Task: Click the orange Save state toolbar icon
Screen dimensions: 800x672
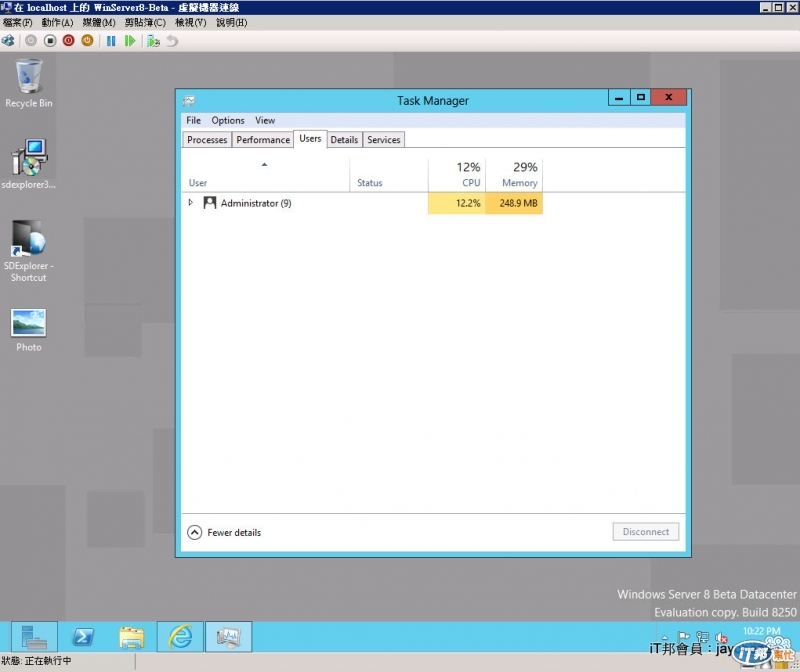Action: click(87, 41)
